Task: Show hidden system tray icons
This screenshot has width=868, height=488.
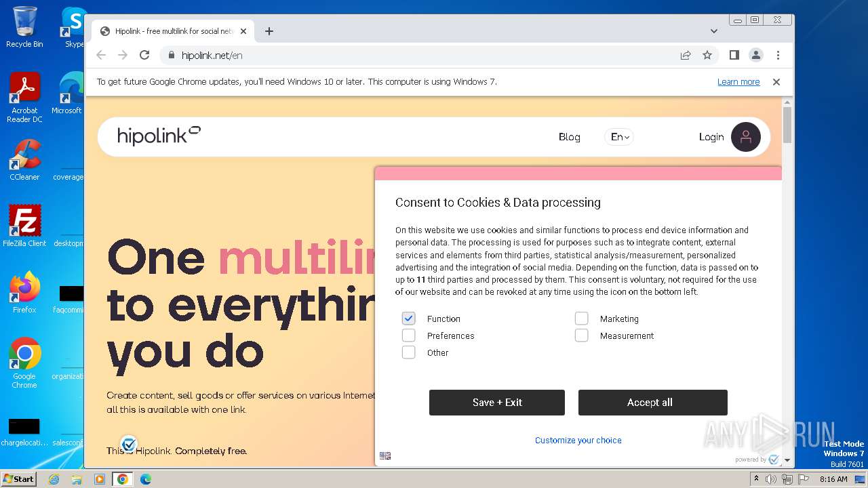Action: coord(756,479)
